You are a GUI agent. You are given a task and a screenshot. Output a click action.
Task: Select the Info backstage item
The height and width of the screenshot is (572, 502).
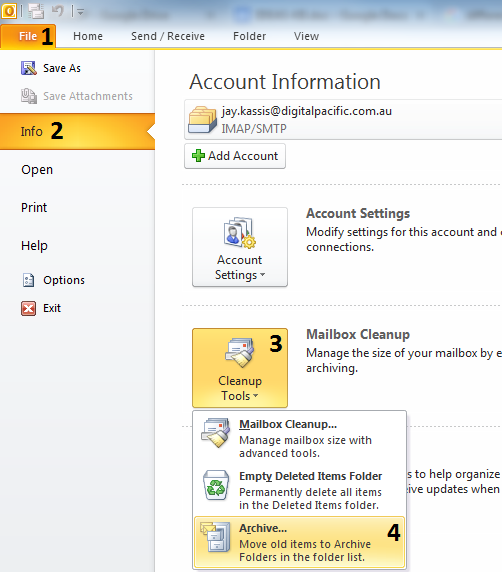pos(77,131)
